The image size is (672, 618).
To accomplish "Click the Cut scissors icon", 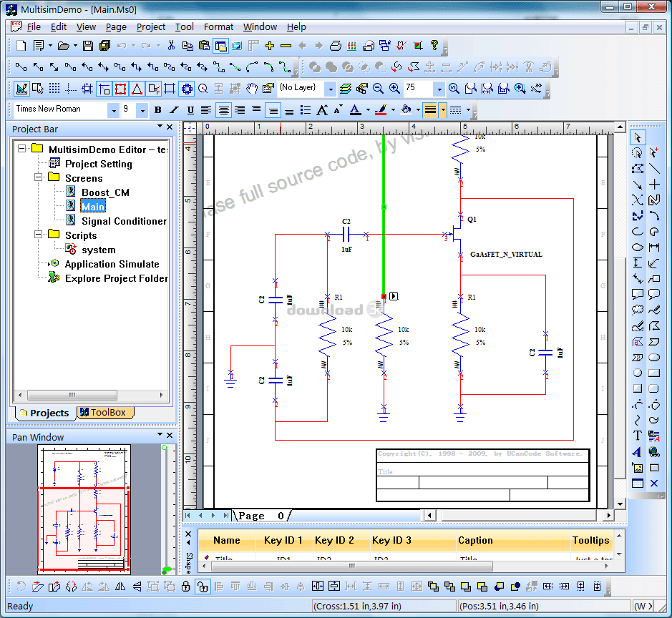I will 172,45.
